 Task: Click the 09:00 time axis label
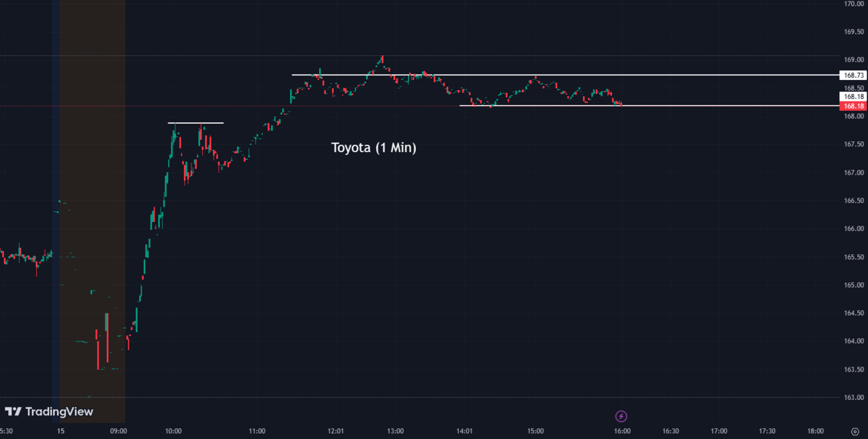[118, 431]
